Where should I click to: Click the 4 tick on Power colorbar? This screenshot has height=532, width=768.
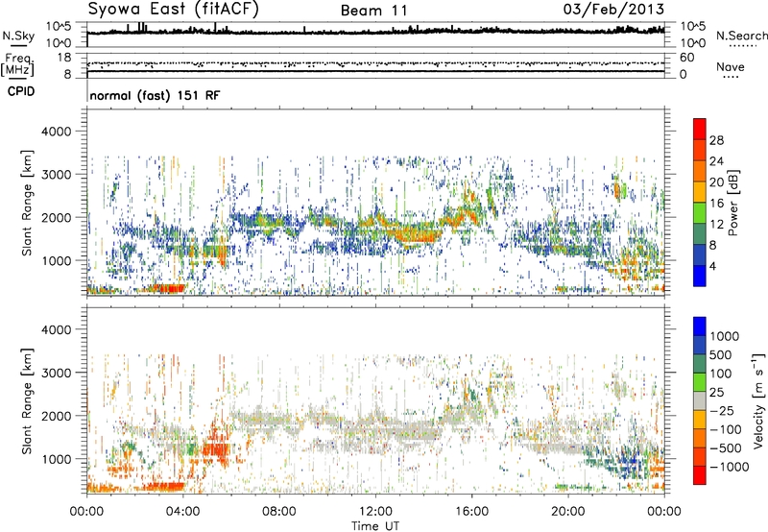click(712, 266)
